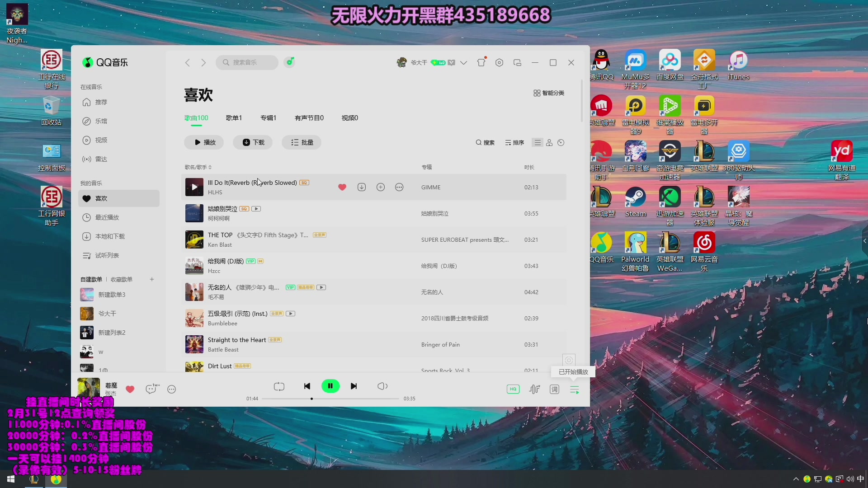This screenshot has height=488, width=868.
Task: Open 批量 batch operations
Action: pyautogui.click(x=302, y=142)
